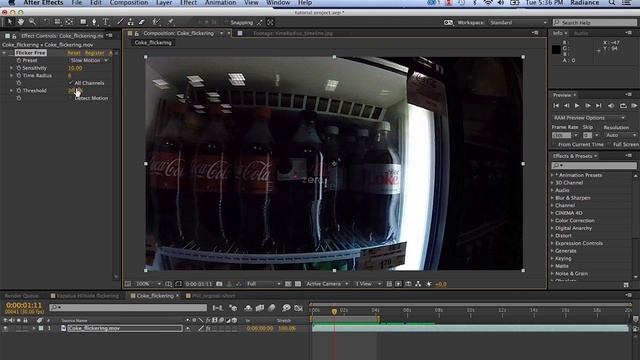The width and height of the screenshot is (640, 360).
Task: Expand the Color Correction effects category
Action: pyautogui.click(x=574, y=220)
